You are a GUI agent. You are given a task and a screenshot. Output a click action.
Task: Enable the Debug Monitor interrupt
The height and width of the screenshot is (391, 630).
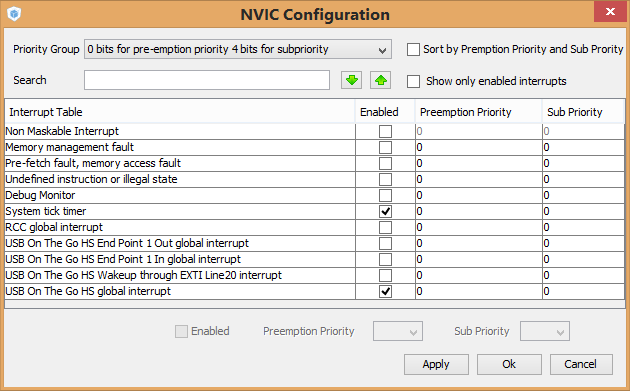pos(385,195)
